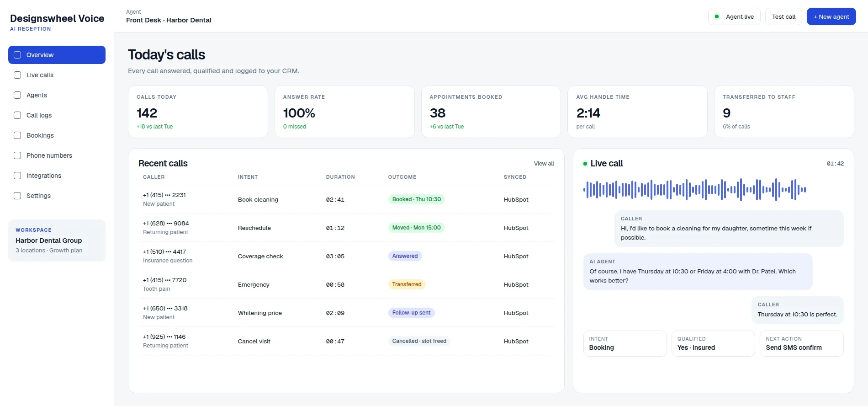Screen dimensions: 868x406
Task: Click the Duration column header
Action: pyautogui.click(x=340, y=177)
